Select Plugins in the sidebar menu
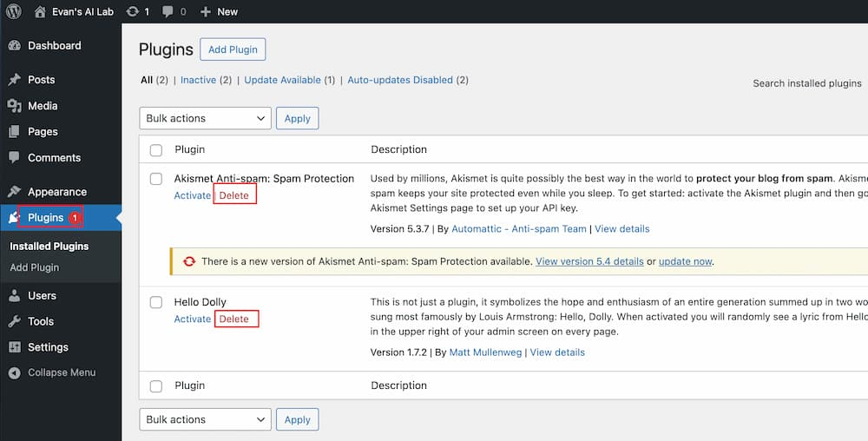868x441 pixels. [x=45, y=218]
